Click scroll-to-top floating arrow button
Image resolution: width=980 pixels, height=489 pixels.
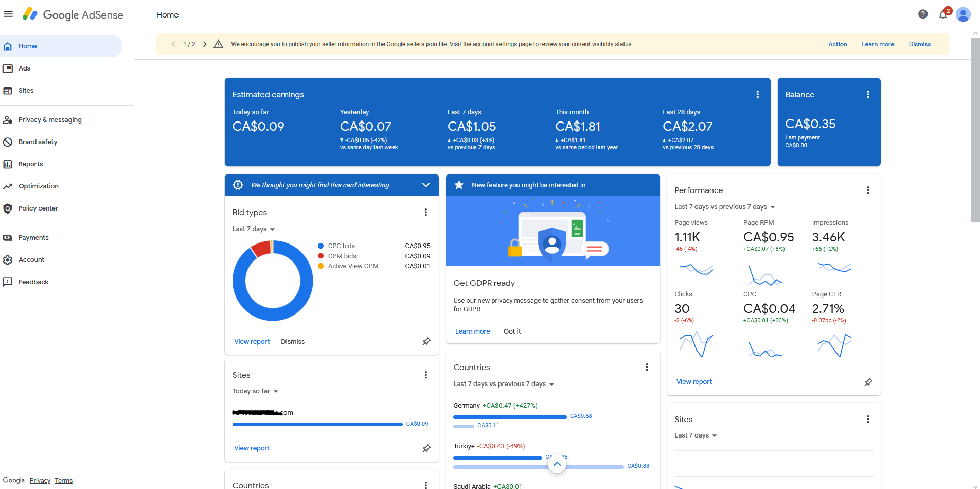(557, 464)
